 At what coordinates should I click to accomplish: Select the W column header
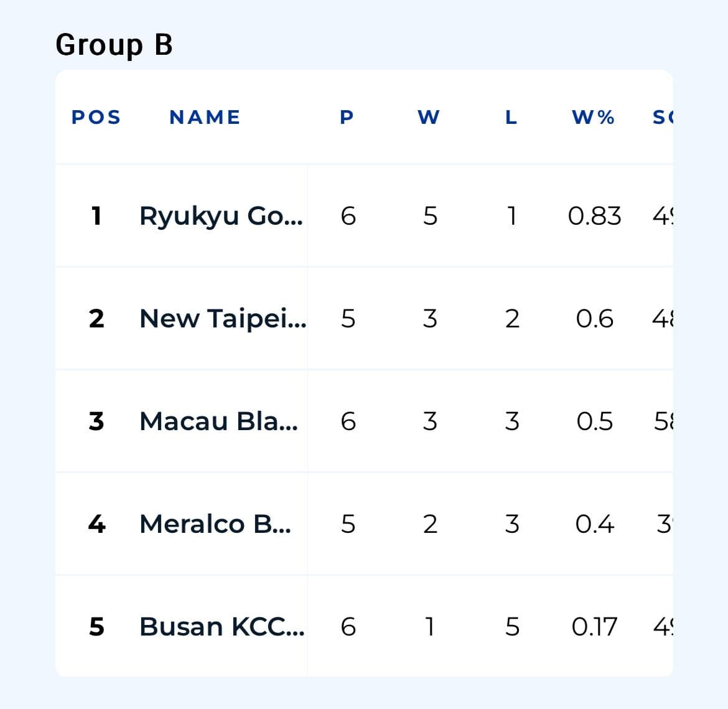tap(429, 117)
